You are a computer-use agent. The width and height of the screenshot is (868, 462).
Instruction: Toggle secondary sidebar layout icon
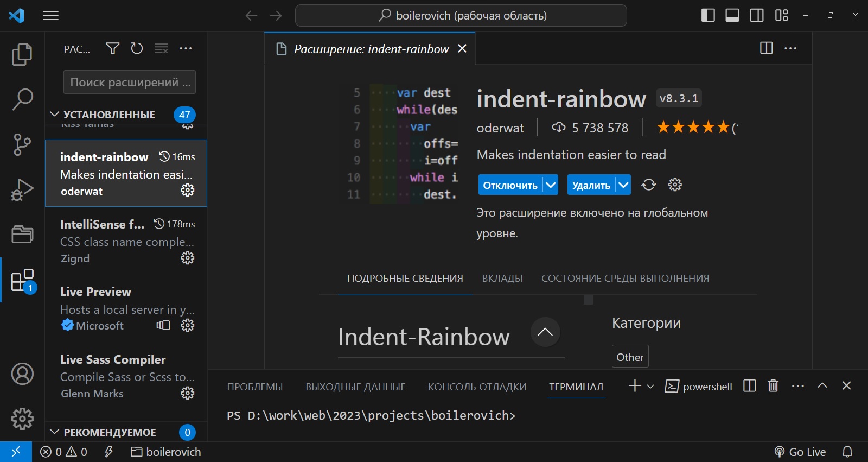click(757, 15)
